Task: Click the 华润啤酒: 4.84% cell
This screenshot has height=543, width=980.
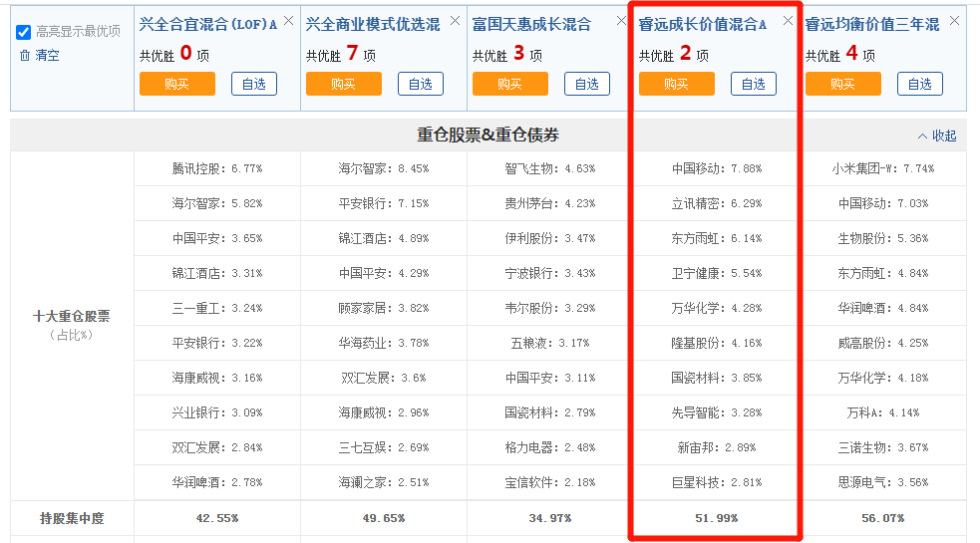Action: point(883,309)
